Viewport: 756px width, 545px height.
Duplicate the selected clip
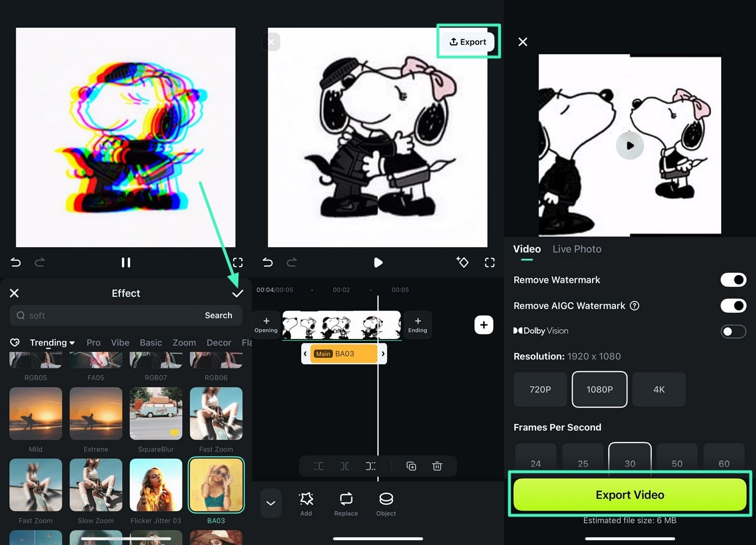pyautogui.click(x=411, y=466)
